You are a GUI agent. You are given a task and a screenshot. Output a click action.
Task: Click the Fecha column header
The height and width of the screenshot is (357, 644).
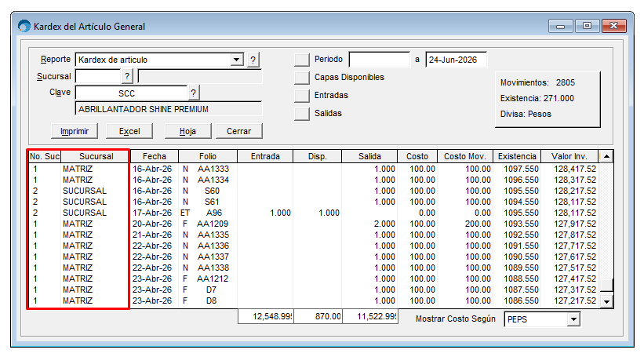coord(155,156)
